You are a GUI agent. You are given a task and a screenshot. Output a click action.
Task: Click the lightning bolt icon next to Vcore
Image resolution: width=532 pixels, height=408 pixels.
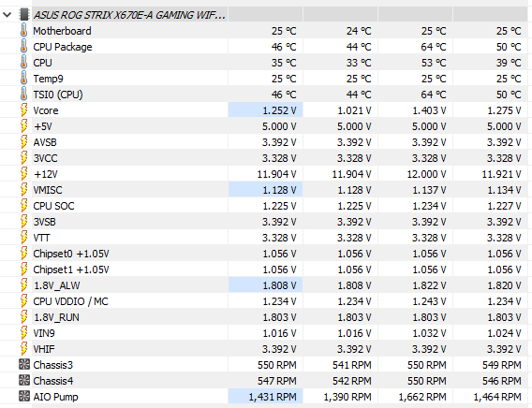[x=23, y=110]
